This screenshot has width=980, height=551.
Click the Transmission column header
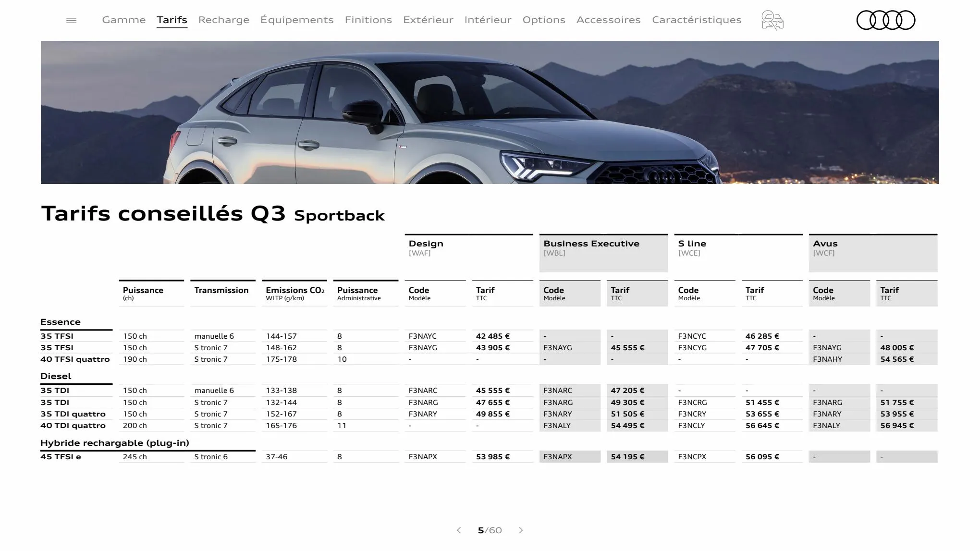pyautogui.click(x=223, y=293)
